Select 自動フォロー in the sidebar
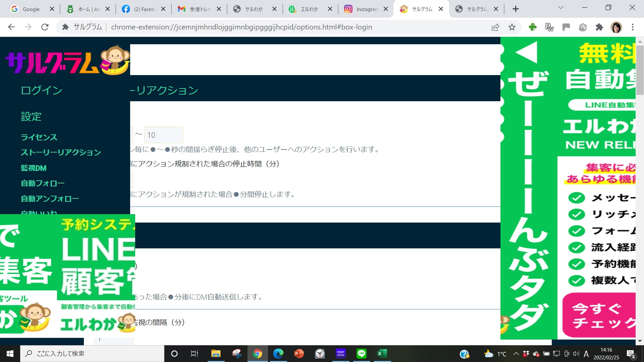The image size is (644, 362). coord(43,183)
